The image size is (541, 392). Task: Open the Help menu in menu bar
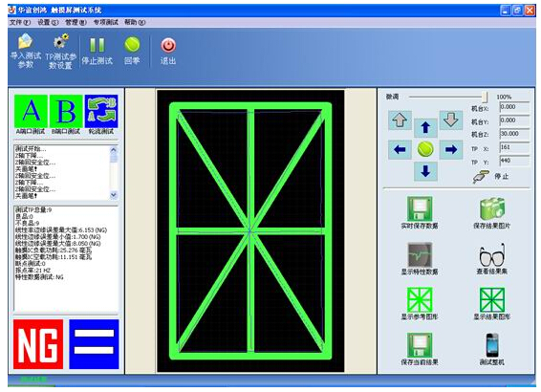[135, 22]
